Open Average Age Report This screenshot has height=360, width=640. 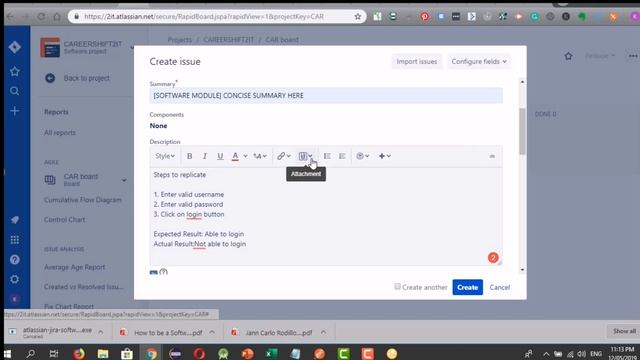tap(75, 267)
